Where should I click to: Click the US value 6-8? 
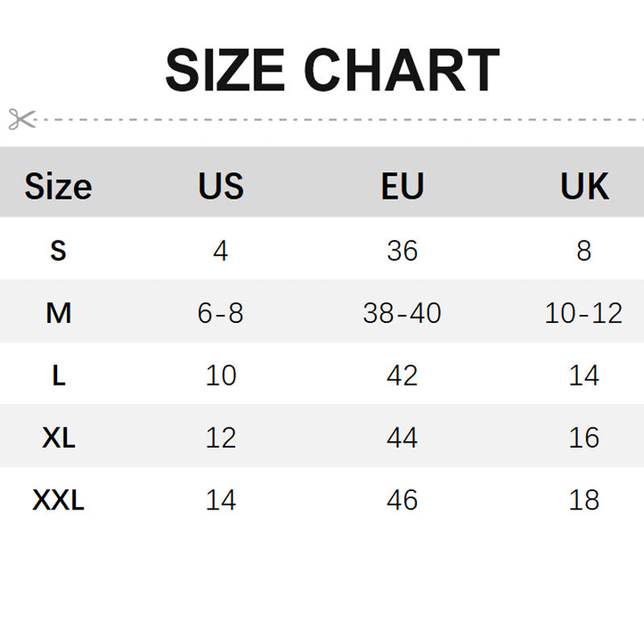pos(221,313)
